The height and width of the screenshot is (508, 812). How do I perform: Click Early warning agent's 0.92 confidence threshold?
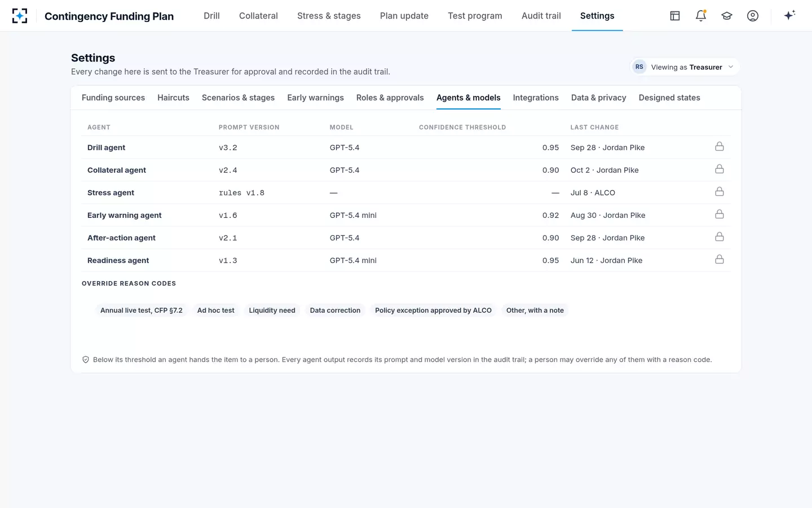point(551,215)
